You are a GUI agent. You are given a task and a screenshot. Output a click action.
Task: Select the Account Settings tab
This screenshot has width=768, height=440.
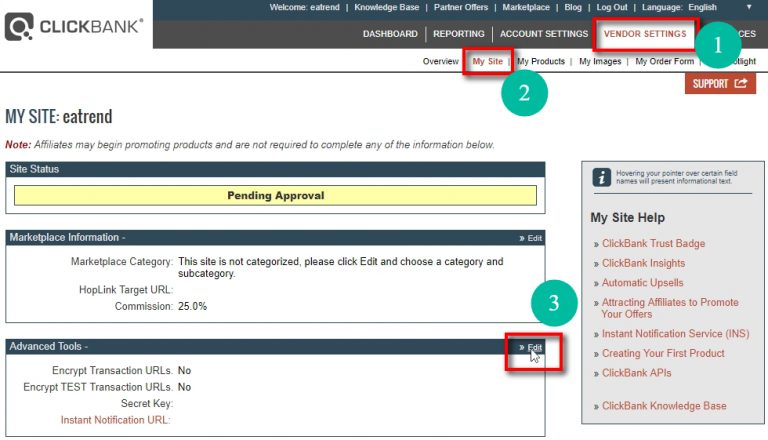click(543, 34)
